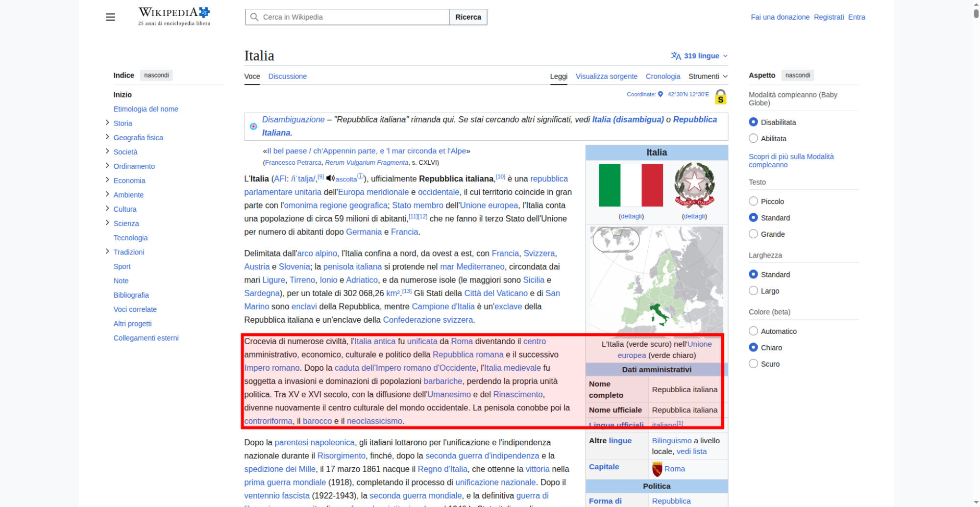Click the Italian flag image

point(631,185)
